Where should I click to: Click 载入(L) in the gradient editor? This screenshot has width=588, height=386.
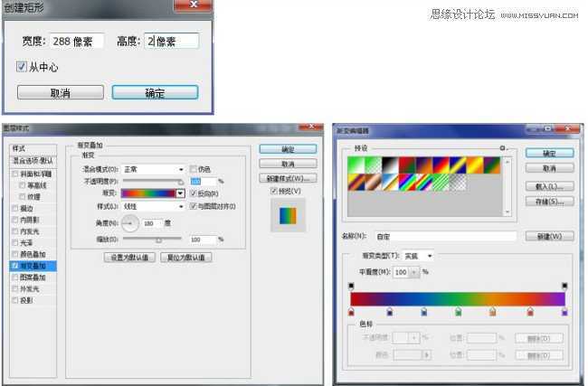549,186
